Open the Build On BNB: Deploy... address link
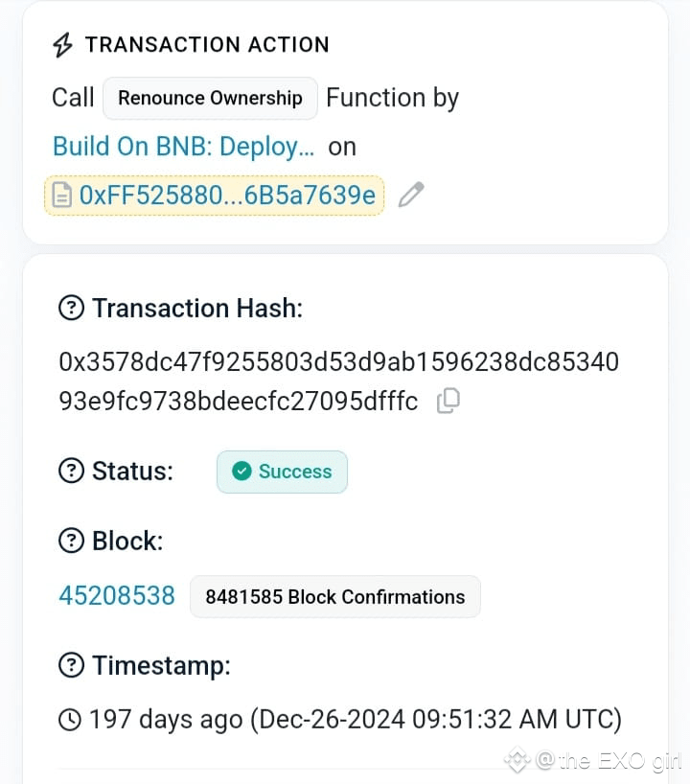The height and width of the screenshot is (784, 690). [x=183, y=147]
